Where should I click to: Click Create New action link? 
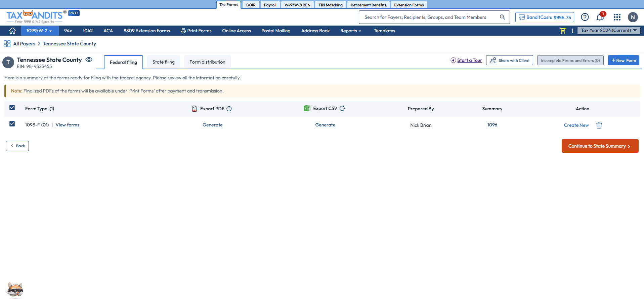(x=576, y=125)
